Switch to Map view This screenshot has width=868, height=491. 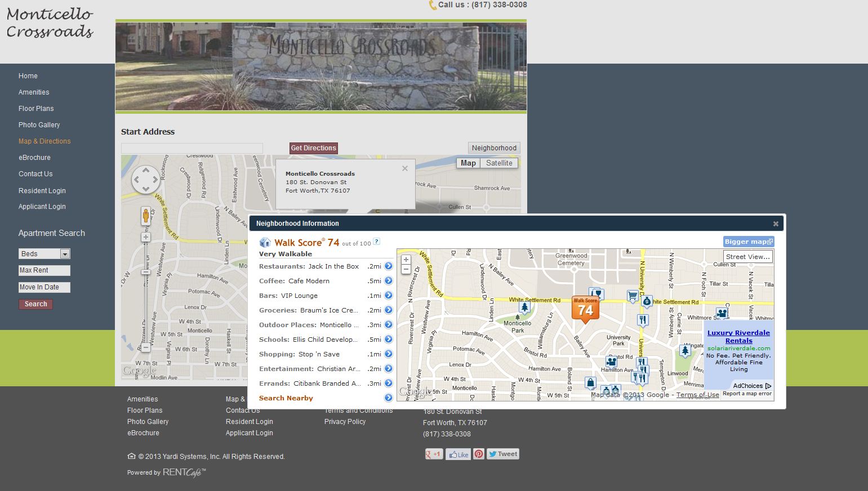(468, 163)
